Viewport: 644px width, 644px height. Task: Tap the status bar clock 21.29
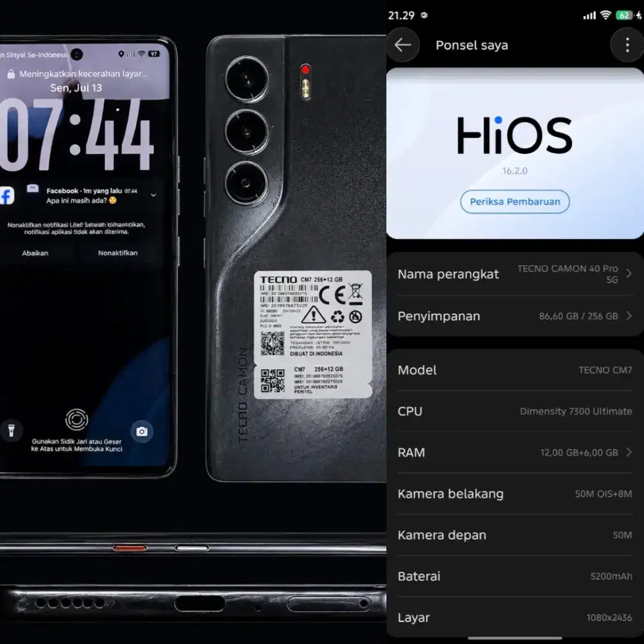click(x=401, y=15)
